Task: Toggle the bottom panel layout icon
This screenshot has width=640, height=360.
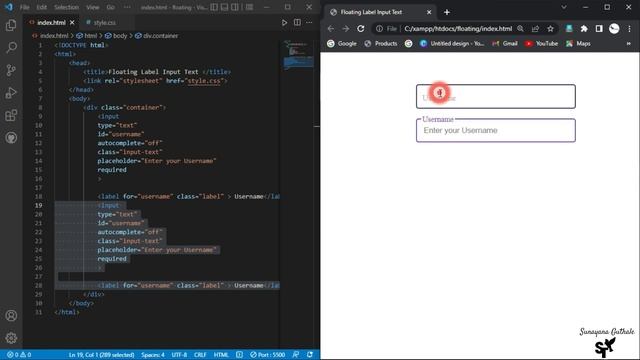Action: coord(224,7)
